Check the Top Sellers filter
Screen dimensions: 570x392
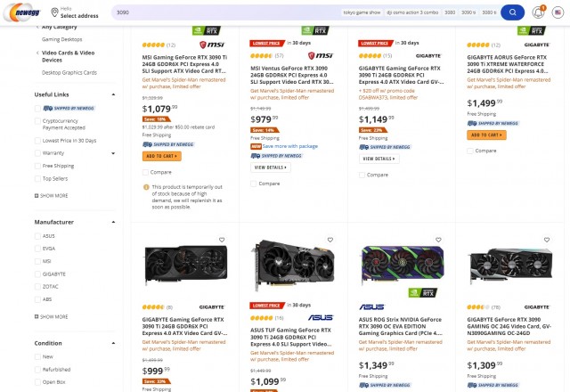[x=37, y=179]
